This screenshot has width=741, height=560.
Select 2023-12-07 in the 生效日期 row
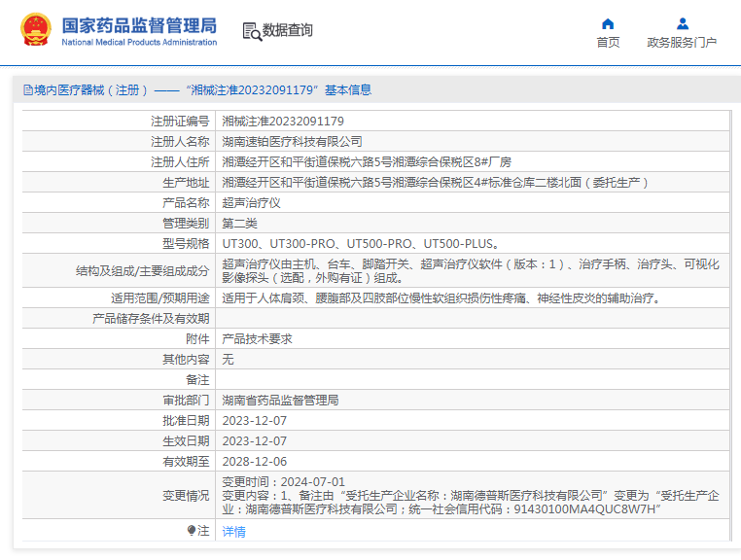tap(254, 441)
